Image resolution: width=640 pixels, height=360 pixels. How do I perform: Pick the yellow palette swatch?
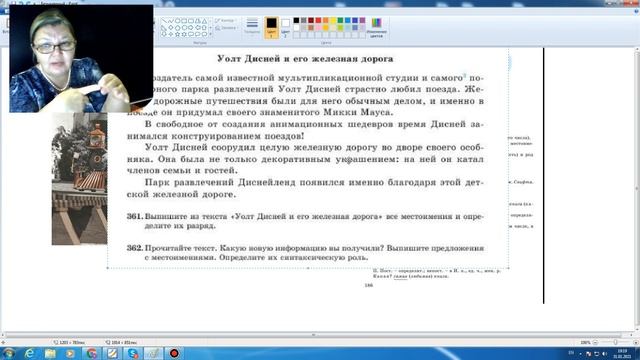tap(333, 20)
